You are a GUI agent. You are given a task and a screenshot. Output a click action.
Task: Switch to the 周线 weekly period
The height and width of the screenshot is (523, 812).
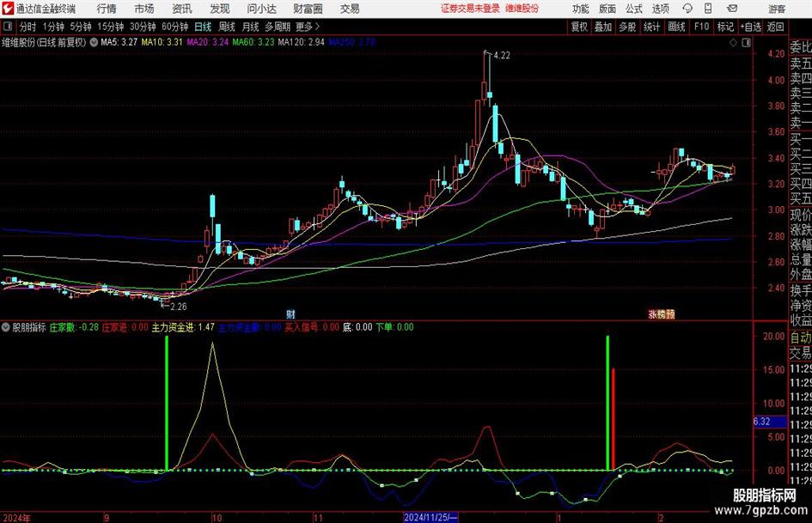[x=227, y=27]
